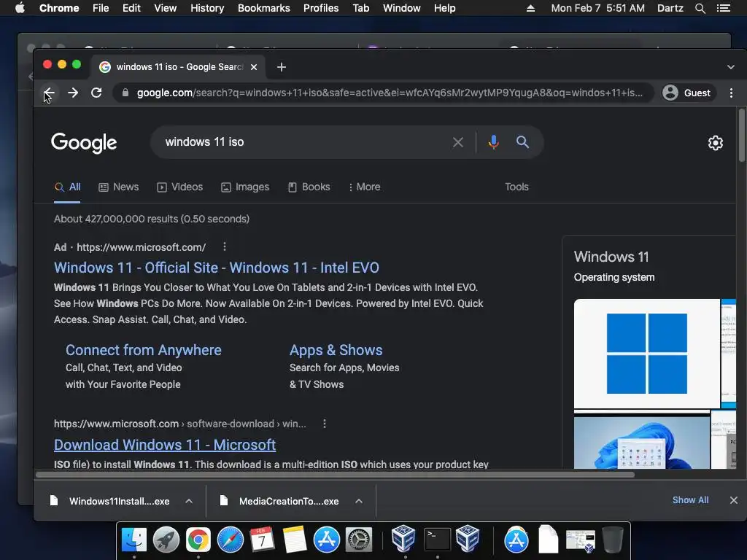Open the Trash in the Dock
Image resolution: width=747 pixels, height=560 pixels.
tap(613, 540)
